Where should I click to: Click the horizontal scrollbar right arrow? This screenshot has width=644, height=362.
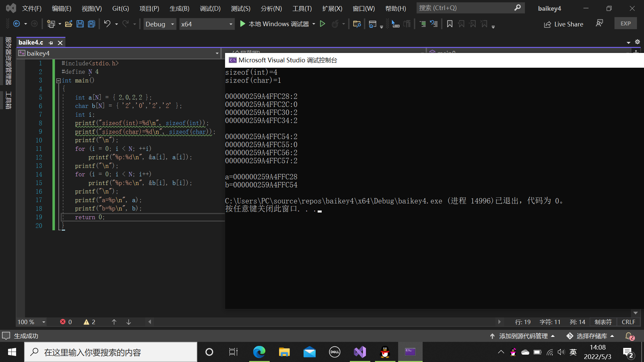coord(499,322)
